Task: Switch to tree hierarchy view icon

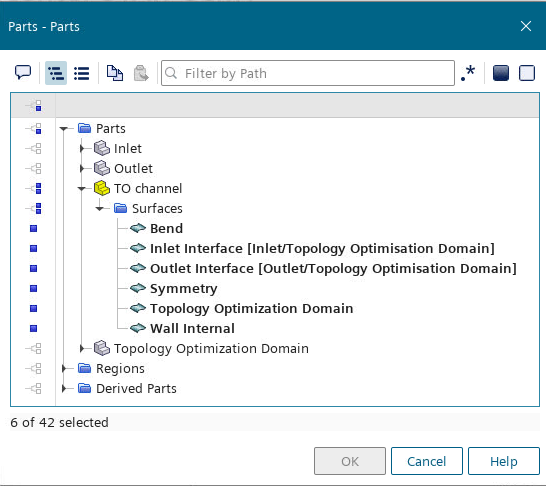Action: (56, 73)
